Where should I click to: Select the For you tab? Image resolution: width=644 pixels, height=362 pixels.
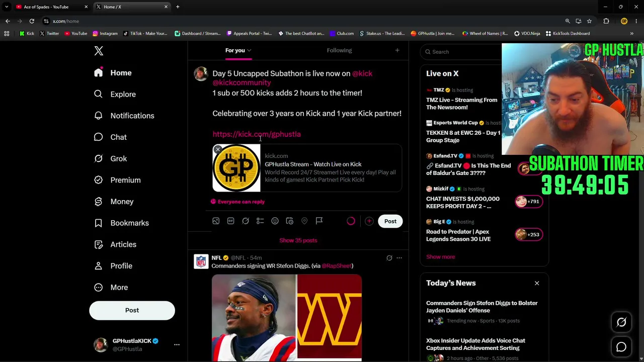[x=235, y=50]
